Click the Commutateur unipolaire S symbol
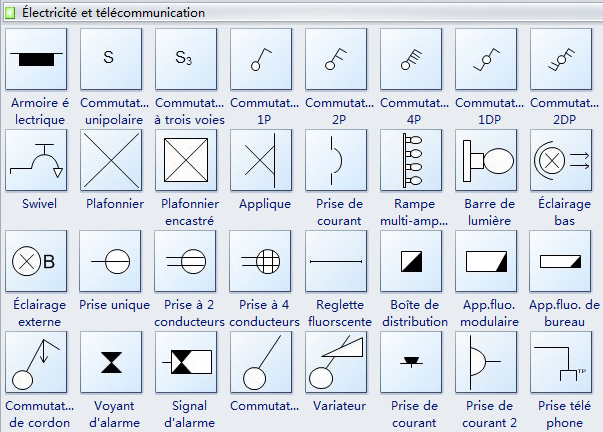The height and width of the screenshot is (432, 603). click(x=110, y=59)
